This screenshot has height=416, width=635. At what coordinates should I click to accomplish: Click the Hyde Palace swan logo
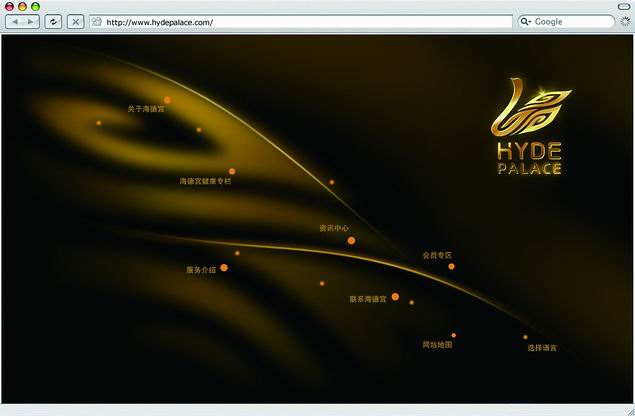[531, 108]
